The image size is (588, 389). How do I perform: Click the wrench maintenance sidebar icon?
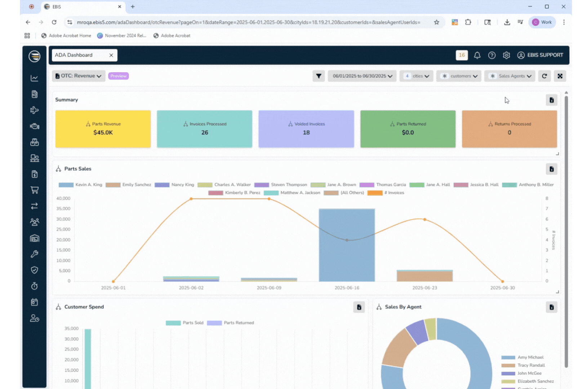click(x=35, y=254)
